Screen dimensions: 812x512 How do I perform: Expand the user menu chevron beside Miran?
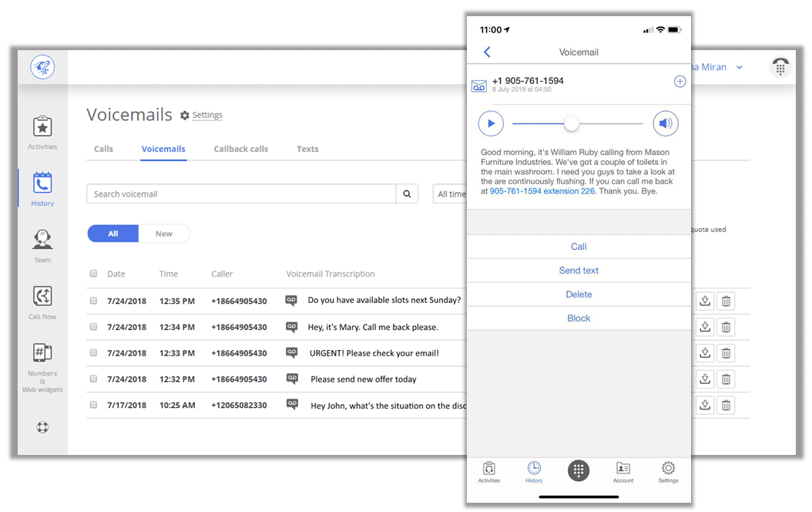pyautogui.click(x=739, y=67)
